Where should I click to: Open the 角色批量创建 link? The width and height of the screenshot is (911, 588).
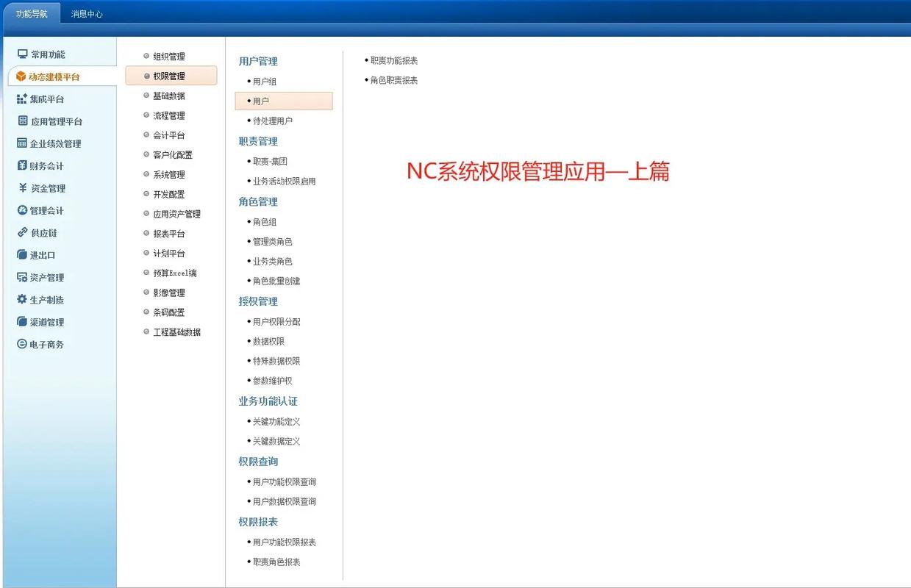(x=276, y=281)
